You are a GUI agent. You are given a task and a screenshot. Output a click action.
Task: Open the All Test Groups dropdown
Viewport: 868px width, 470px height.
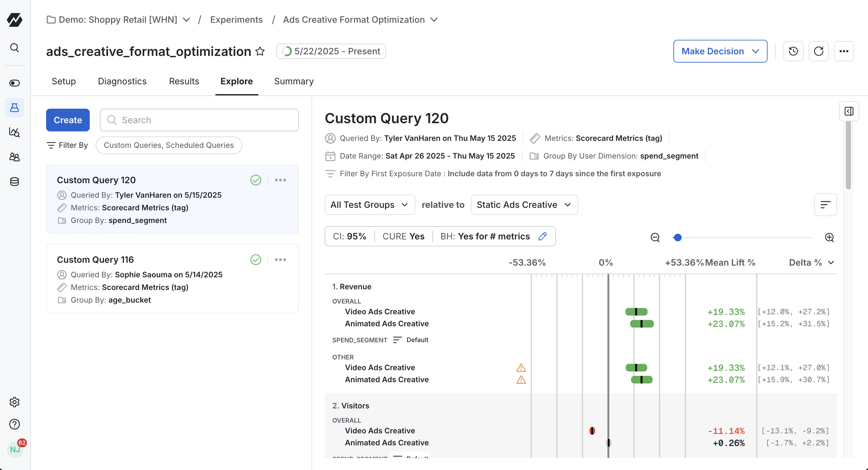tap(370, 204)
